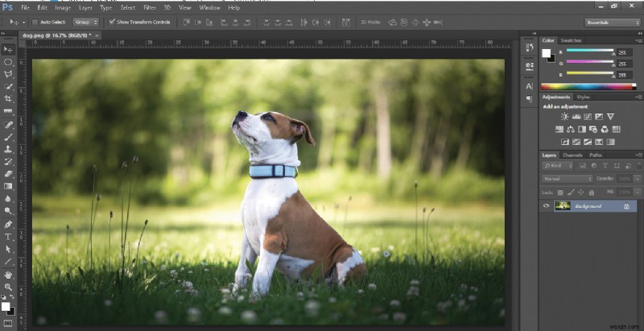This screenshot has height=331, width=644.
Task: Add a Vibrance adjustment
Action: (610, 117)
